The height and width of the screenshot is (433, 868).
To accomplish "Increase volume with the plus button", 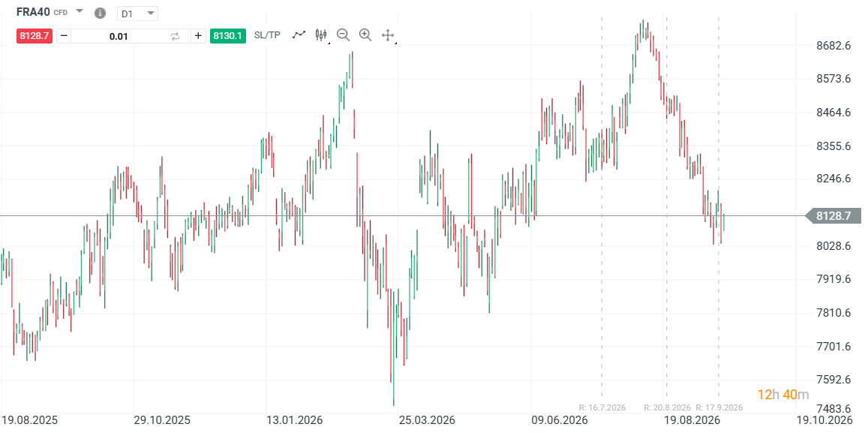I will point(199,36).
